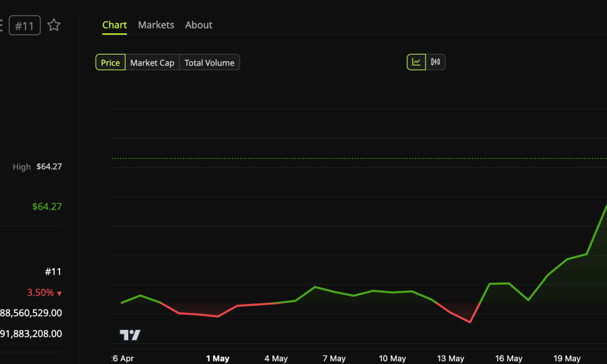Click the 4 May date label

pos(276,359)
